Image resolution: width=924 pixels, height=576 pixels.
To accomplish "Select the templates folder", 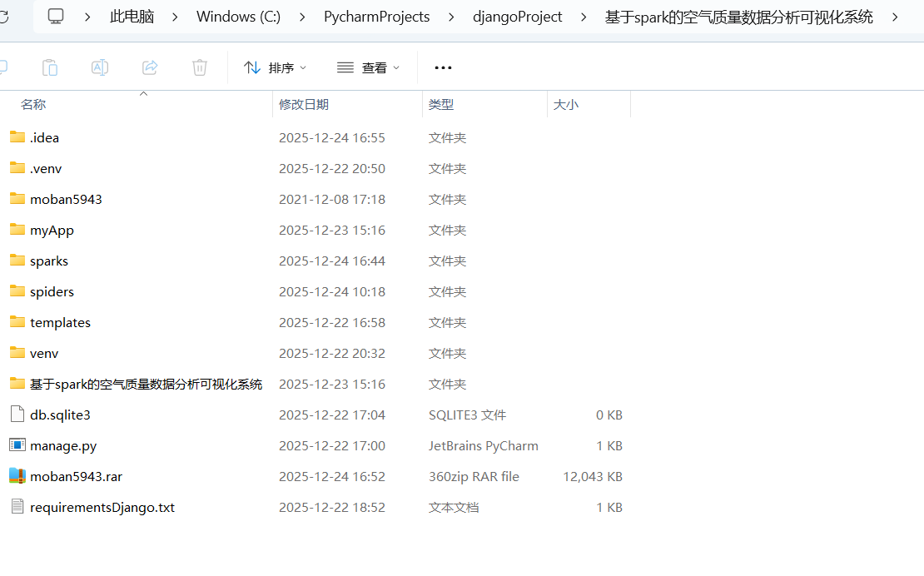I will pos(60,322).
